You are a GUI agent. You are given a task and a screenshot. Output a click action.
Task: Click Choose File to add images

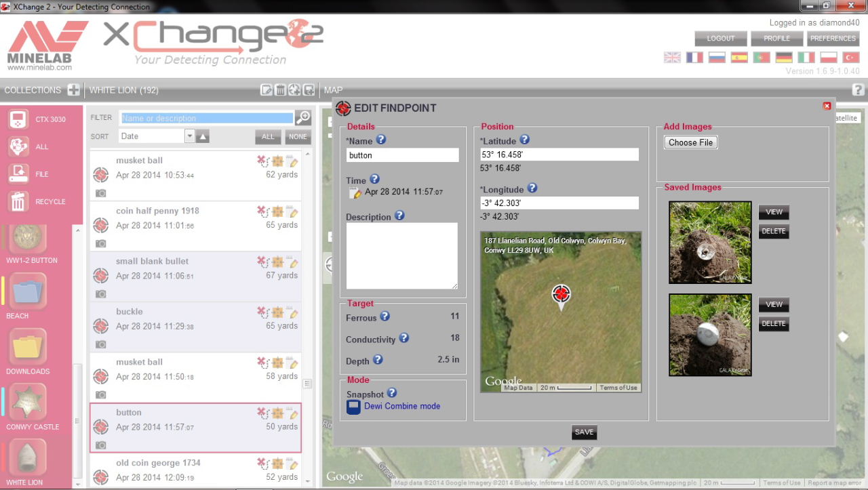[x=691, y=142]
